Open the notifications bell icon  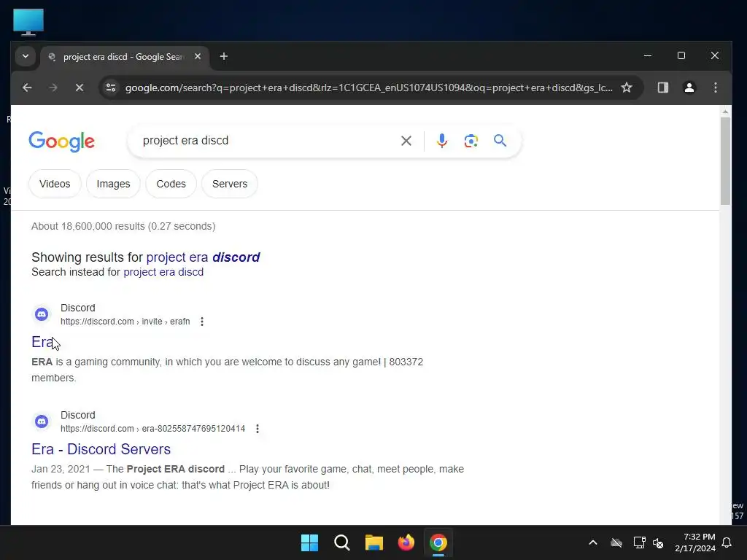point(727,542)
